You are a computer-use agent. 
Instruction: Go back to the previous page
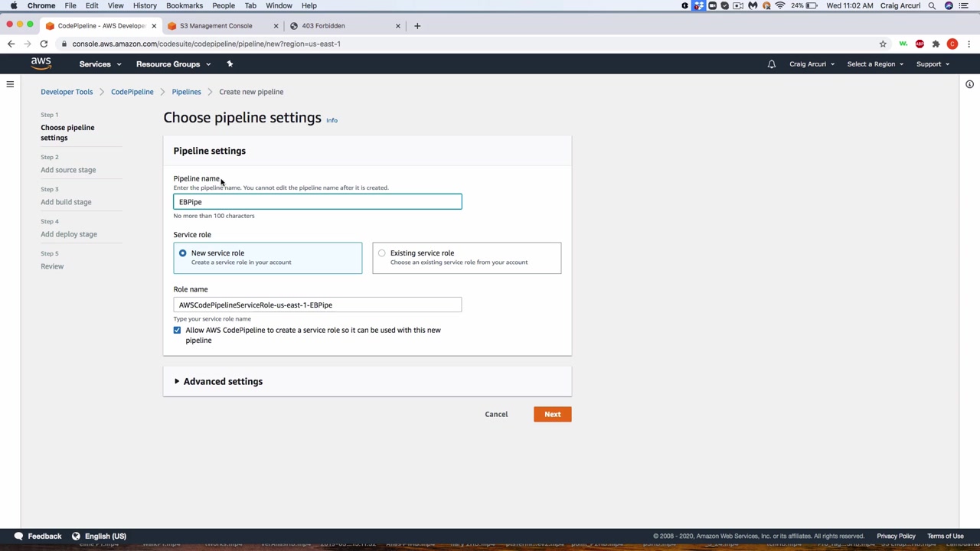(11, 44)
